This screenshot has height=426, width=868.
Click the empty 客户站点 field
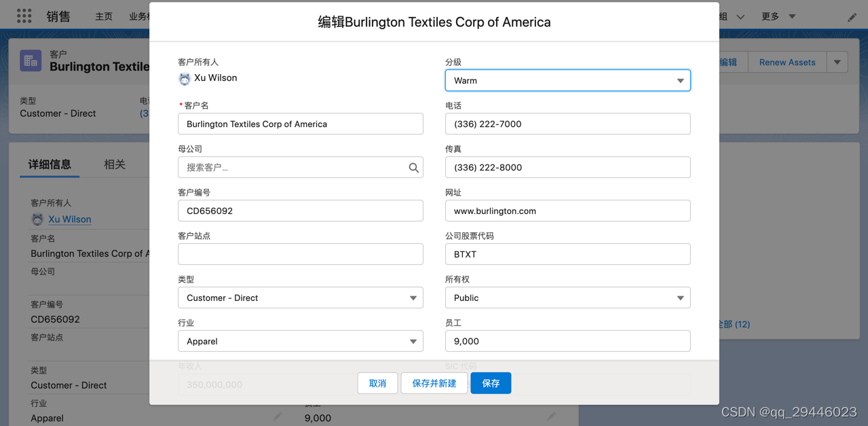(x=301, y=254)
